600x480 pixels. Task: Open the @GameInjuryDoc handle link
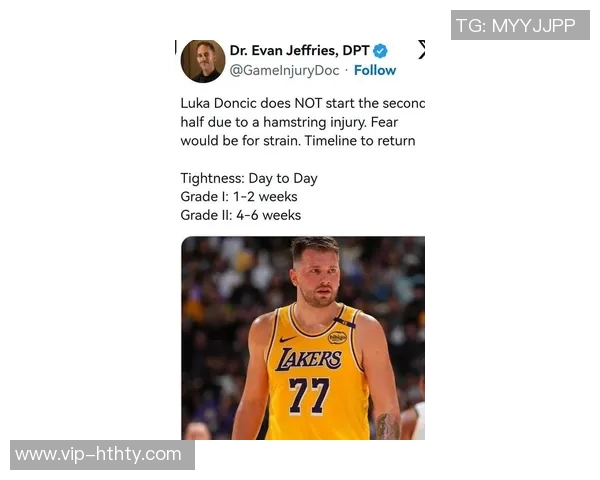click(284, 71)
